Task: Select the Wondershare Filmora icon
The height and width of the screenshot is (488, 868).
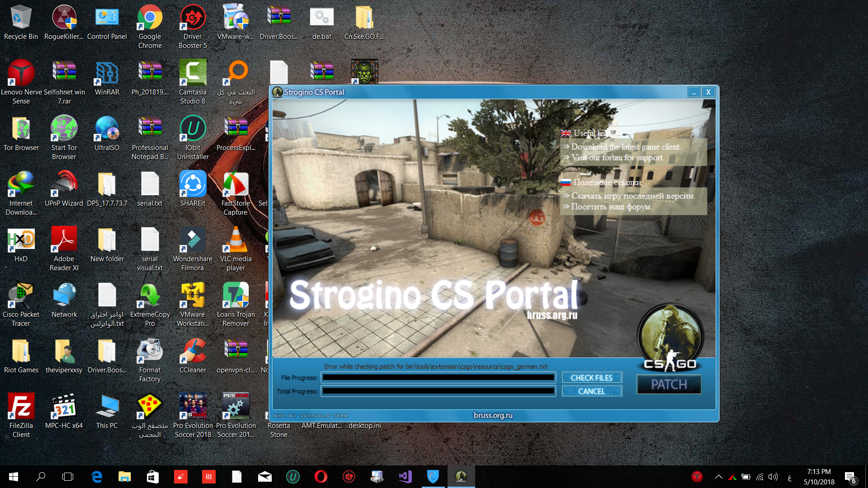Action: click(193, 249)
